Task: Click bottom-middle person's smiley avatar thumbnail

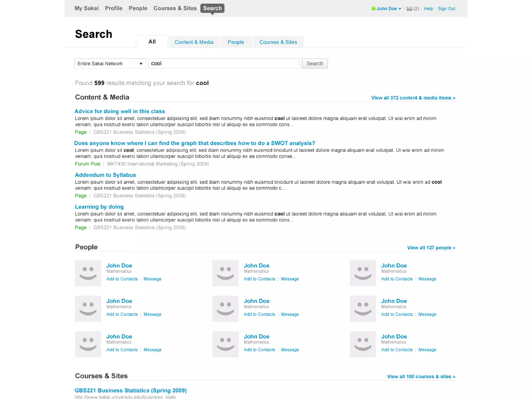Action: [225, 344]
